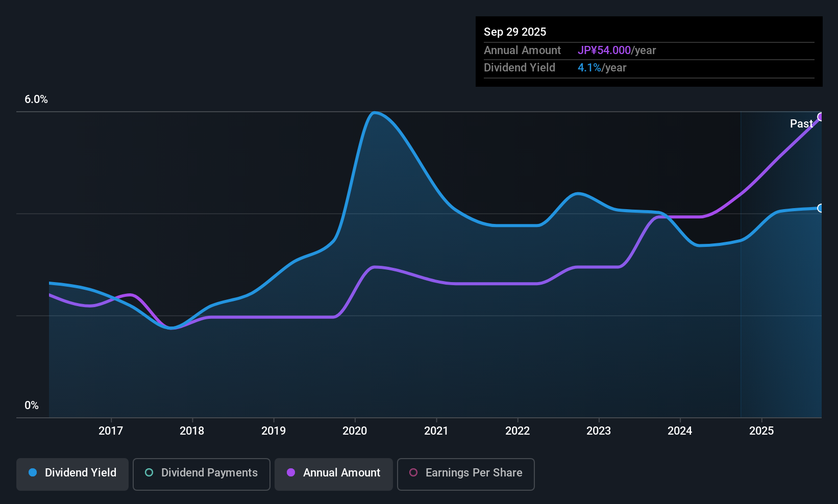
Task: Click the 2020 x-axis label
Action: click(x=355, y=431)
